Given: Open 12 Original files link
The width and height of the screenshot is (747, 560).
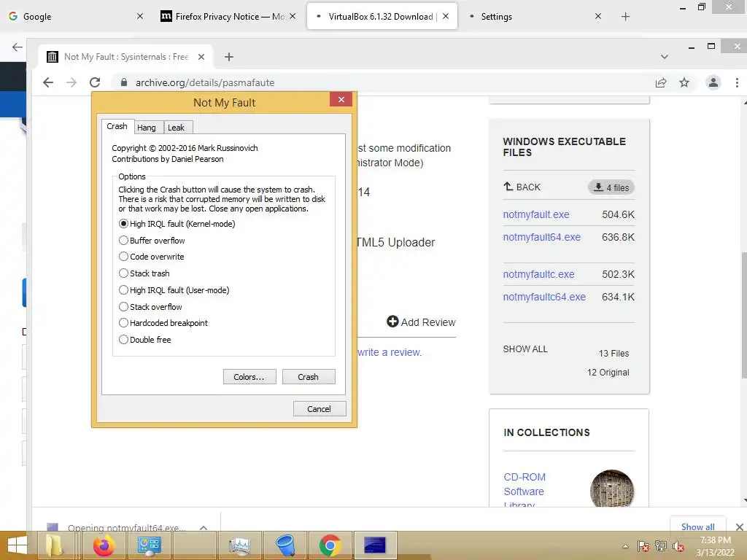Looking at the screenshot, I should point(608,372).
